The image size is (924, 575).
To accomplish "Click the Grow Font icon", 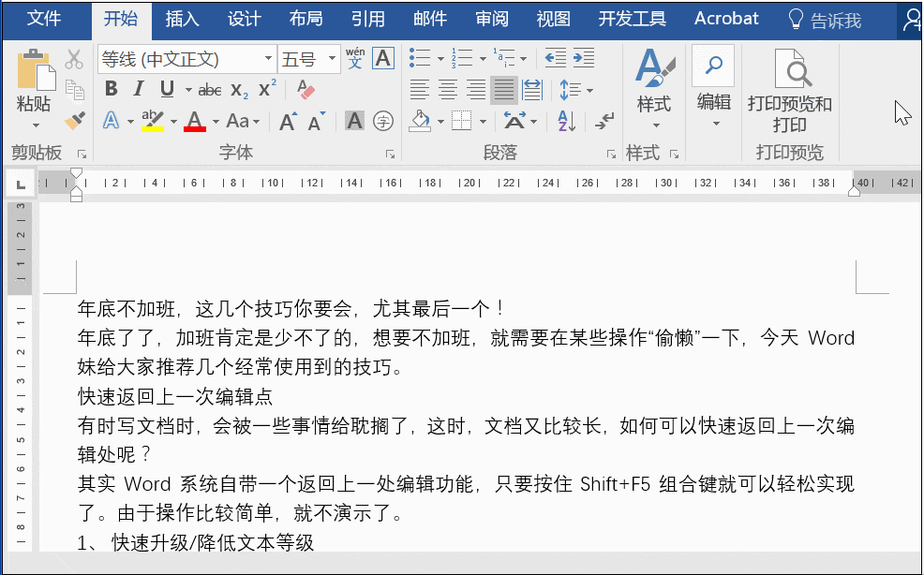I will pyautogui.click(x=288, y=122).
